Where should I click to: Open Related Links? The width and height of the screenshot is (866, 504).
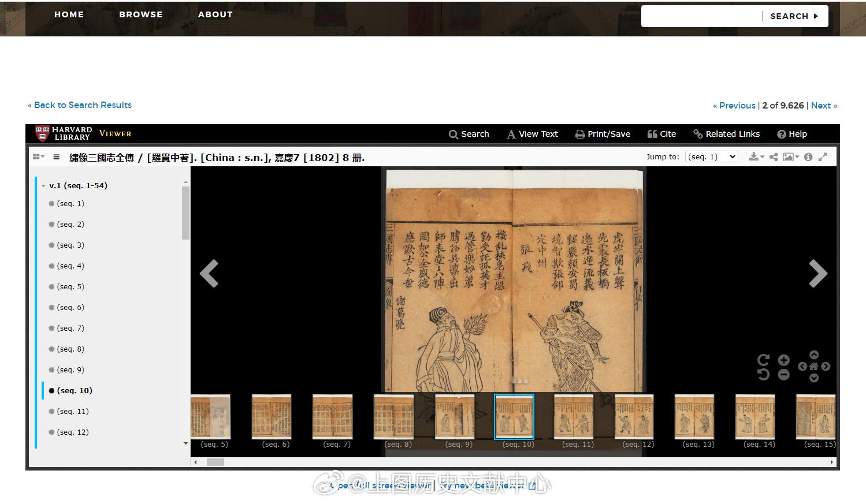727,134
